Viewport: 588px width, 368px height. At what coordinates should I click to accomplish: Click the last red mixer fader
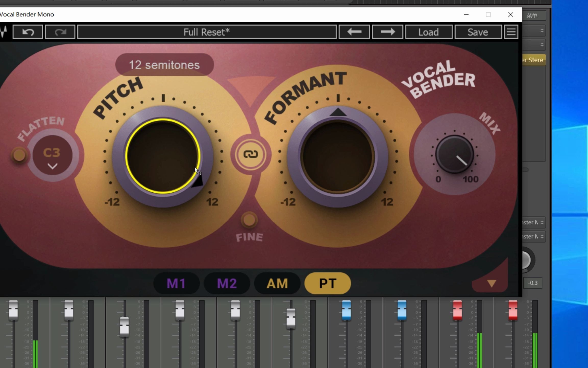[513, 310]
